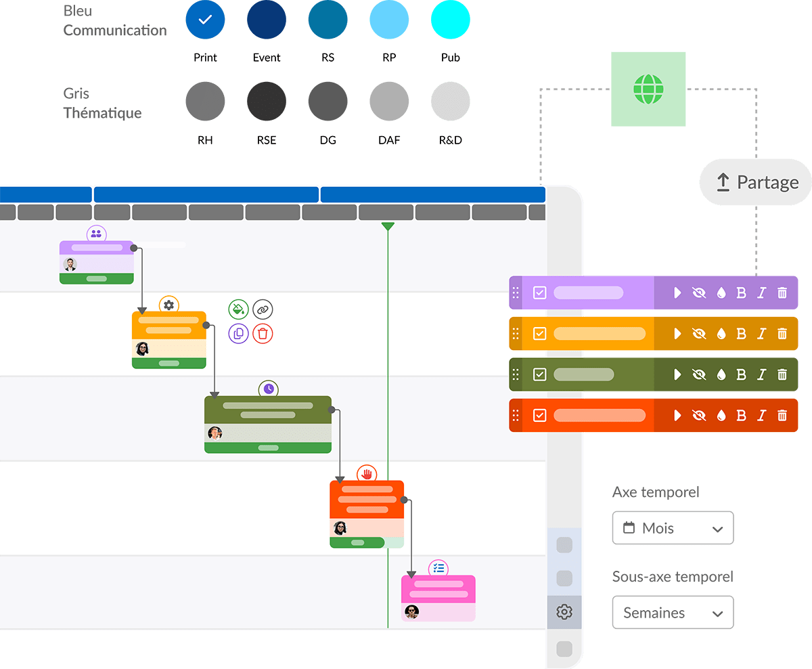Delete the red row with trash icon
The image size is (812, 669).
(782, 415)
